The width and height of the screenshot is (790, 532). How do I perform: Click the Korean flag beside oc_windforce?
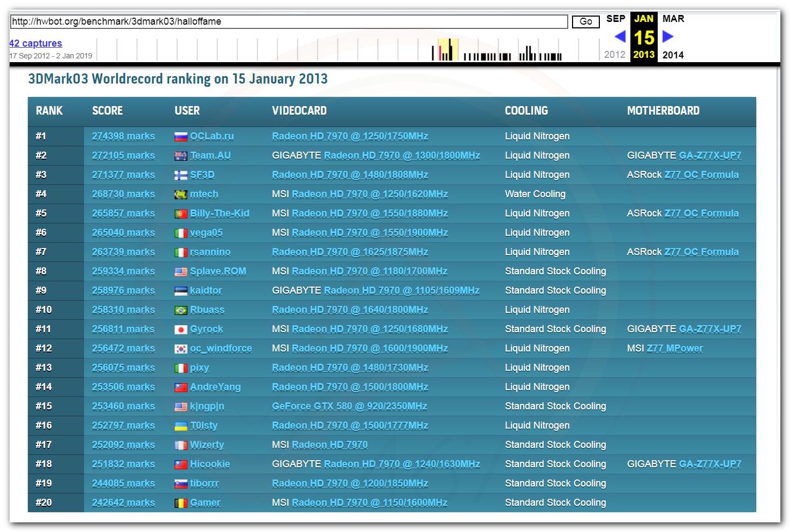(x=181, y=349)
